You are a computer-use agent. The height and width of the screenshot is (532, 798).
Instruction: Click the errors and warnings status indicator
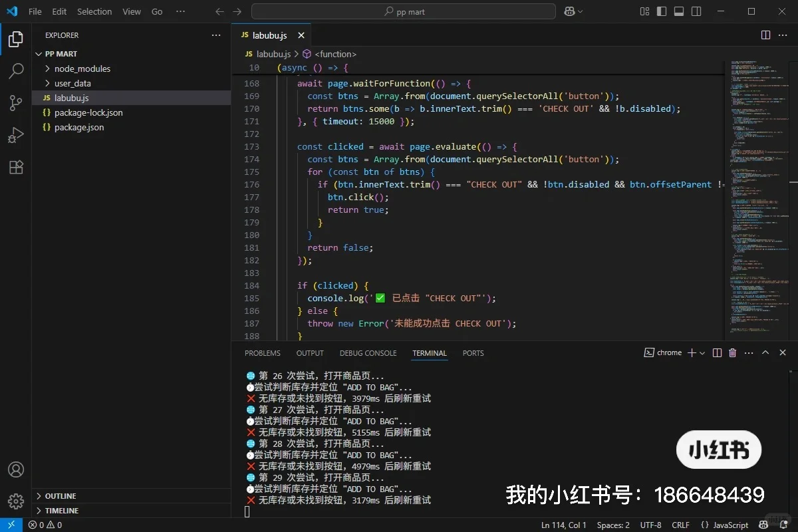tap(45, 525)
